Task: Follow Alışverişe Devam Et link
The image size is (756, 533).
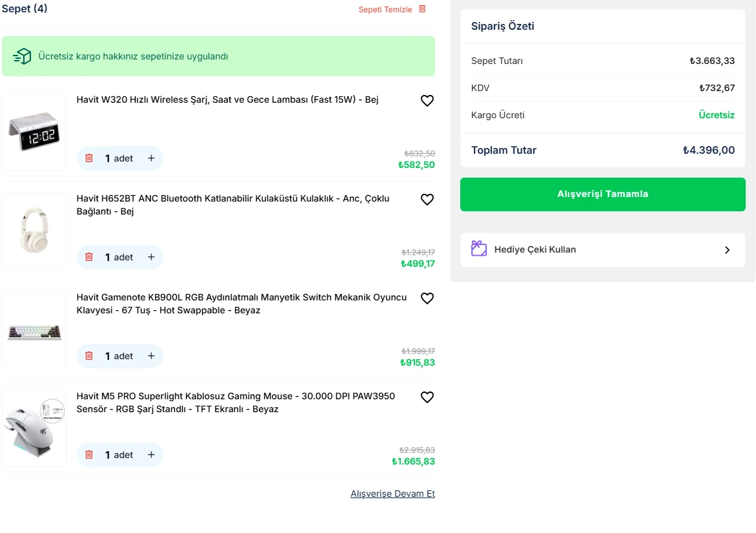Action: 393,494
